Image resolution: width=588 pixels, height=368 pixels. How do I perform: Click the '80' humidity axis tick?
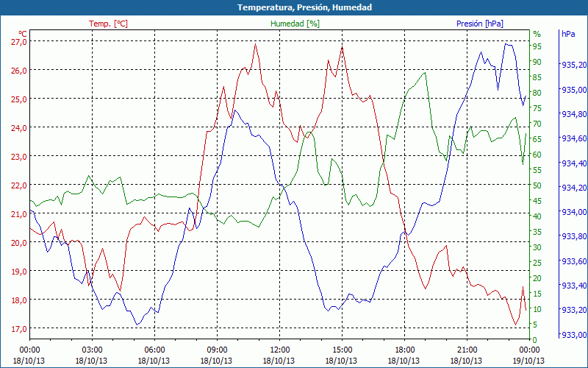coord(537,93)
